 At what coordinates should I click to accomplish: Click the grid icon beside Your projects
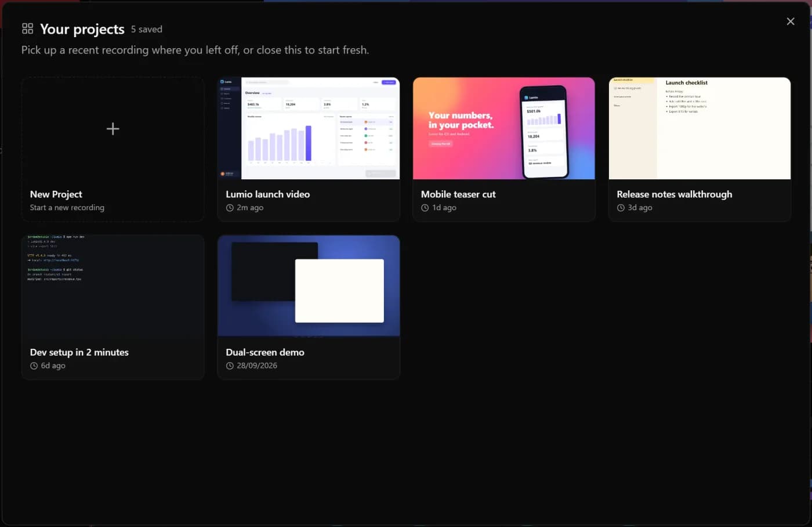click(27, 28)
